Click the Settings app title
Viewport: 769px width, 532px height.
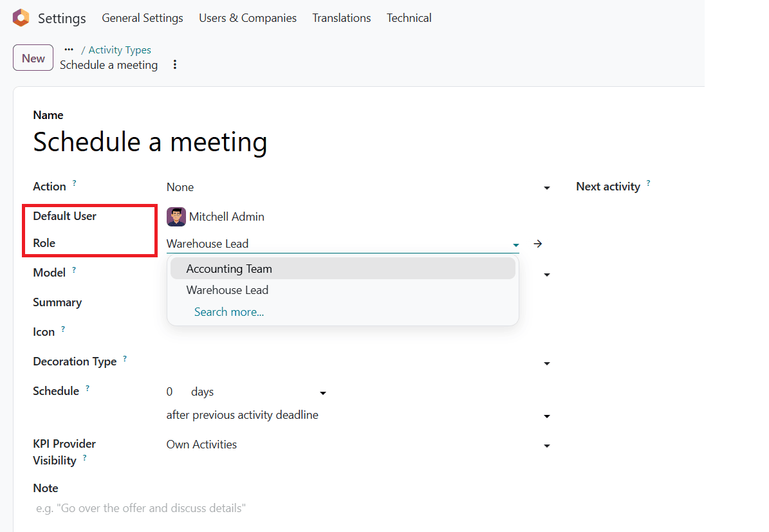point(62,18)
